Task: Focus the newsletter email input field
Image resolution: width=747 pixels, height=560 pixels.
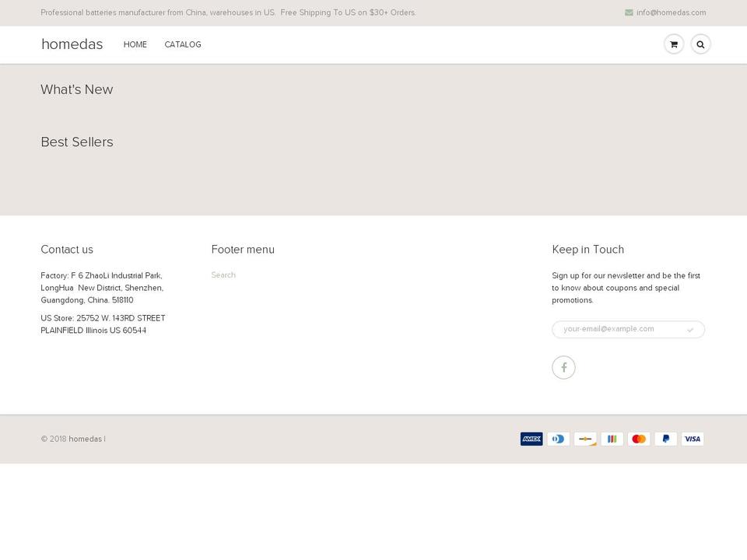Action: [628, 329]
